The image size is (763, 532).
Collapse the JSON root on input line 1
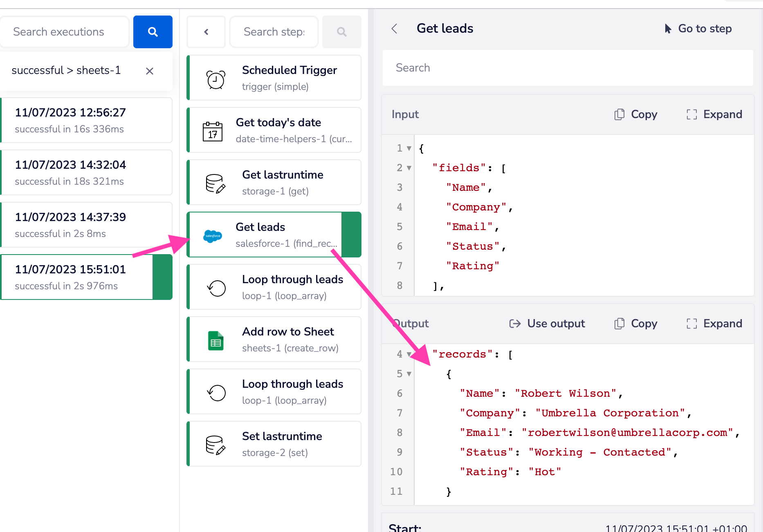click(x=408, y=148)
